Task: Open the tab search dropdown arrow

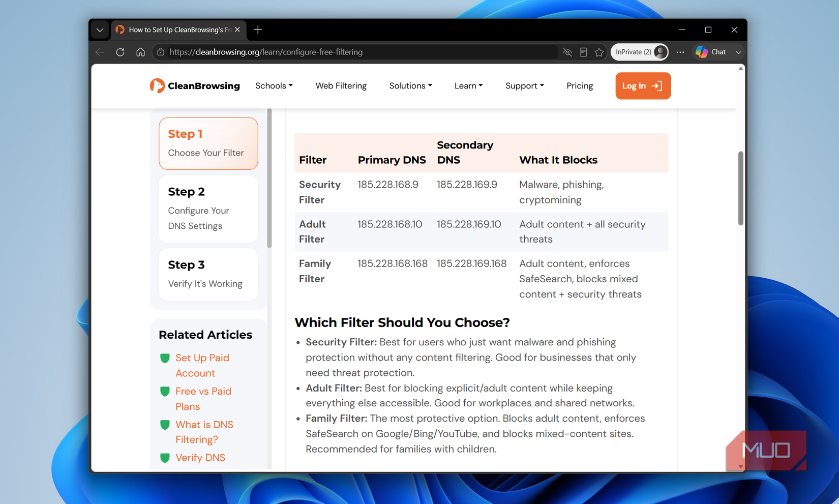Action: (x=100, y=30)
